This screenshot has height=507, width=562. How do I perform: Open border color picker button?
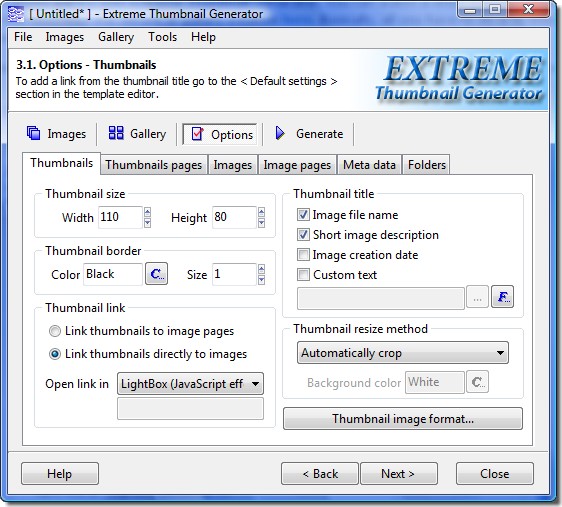coord(156,274)
